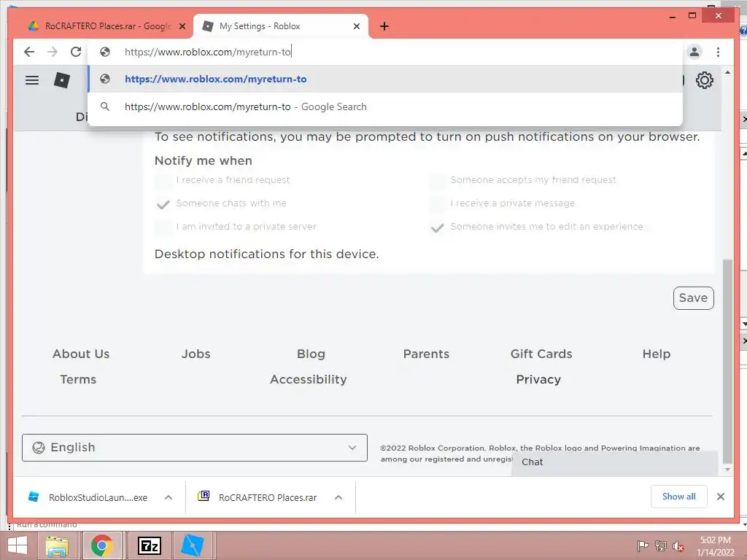Image resolution: width=747 pixels, height=560 pixels.
Task: Click the page vertical scrollbar thumb
Action: [x=727, y=361]
